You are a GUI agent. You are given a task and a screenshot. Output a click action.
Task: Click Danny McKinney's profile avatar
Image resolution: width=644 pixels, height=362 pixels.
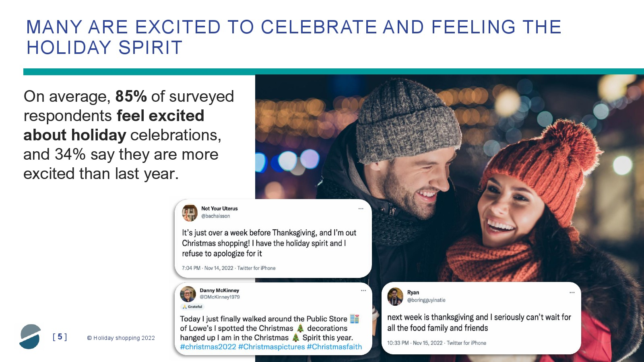coord(188,294)
